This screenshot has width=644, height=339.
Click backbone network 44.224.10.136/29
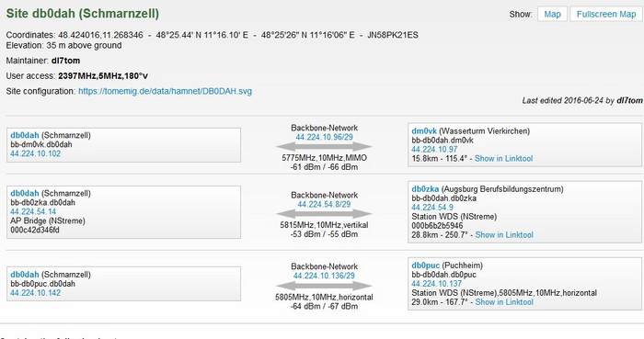pos(324,276)
